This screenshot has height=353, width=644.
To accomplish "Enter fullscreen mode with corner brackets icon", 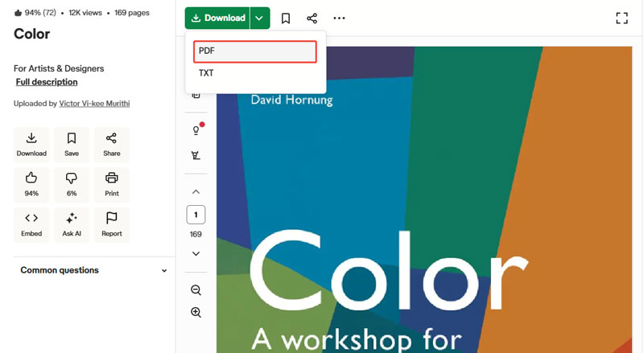I will (621, 18).
